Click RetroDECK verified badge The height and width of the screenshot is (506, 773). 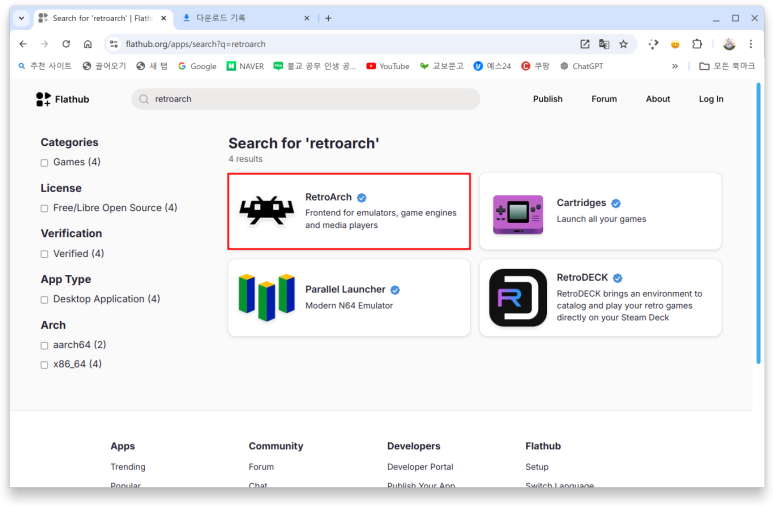point(618,278)
